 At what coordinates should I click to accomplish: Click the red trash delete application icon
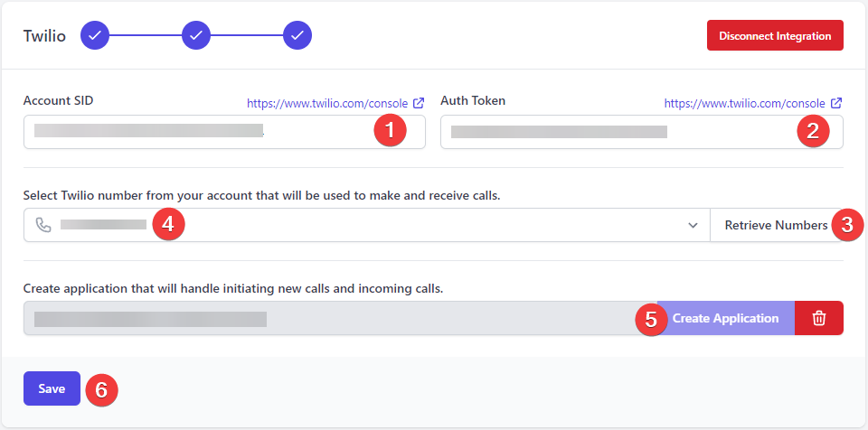tap(819, 318)
